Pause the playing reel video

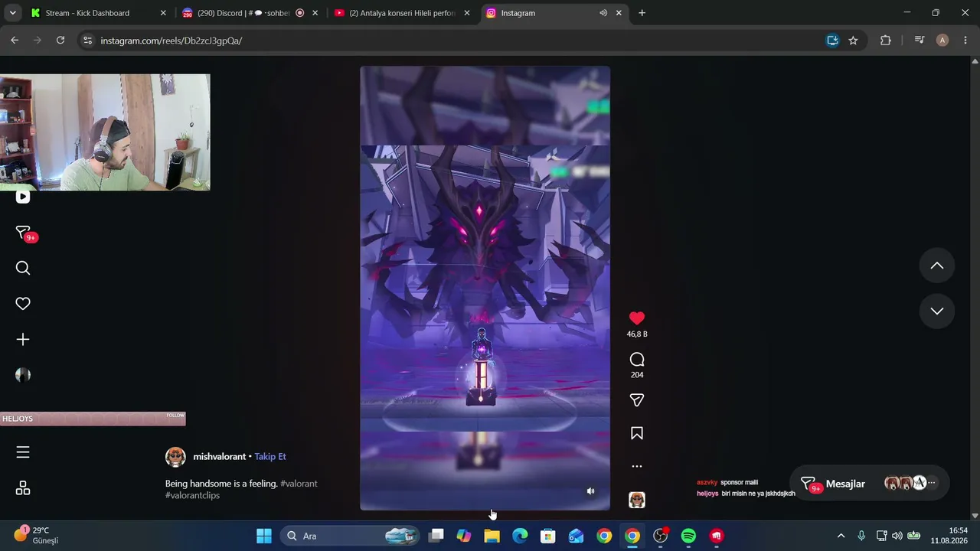[485, 288]
